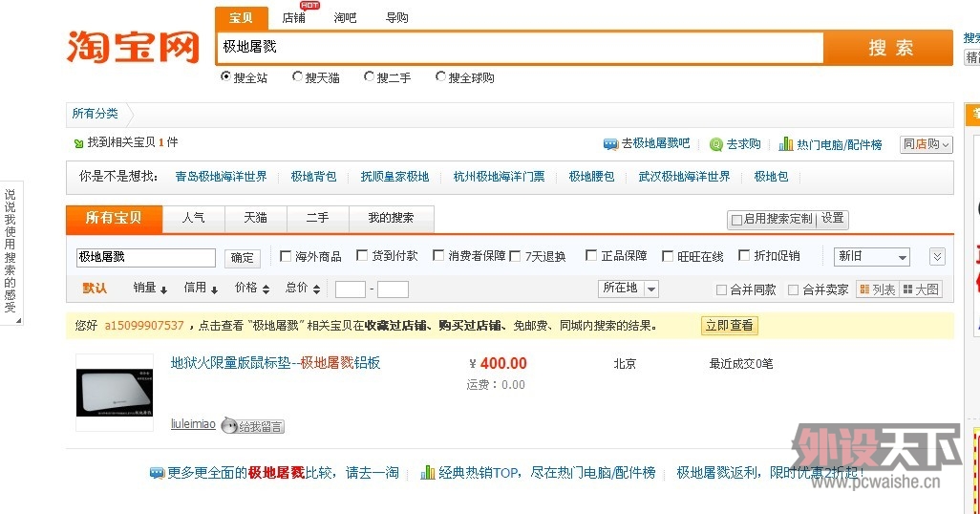Open the 武汉极地海洋世界 suggestion link
980x514 pixels.
coord(684,177)
